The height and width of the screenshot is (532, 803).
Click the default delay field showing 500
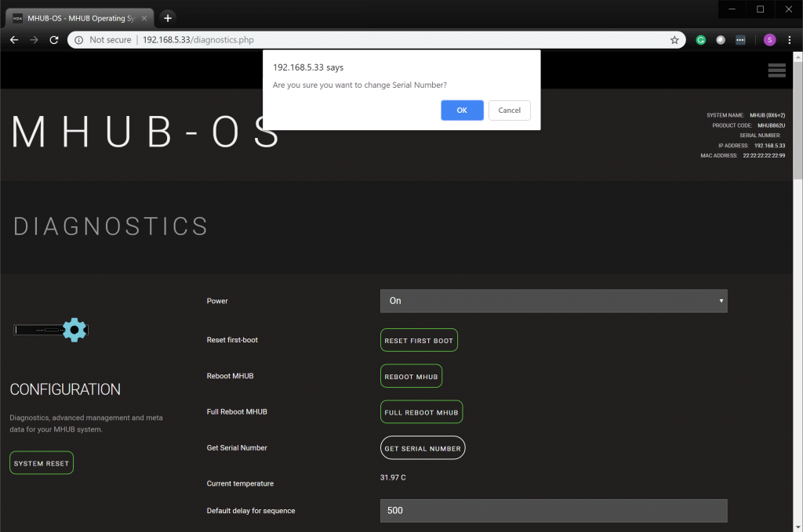pyautogui.click(x=554, y=511)
